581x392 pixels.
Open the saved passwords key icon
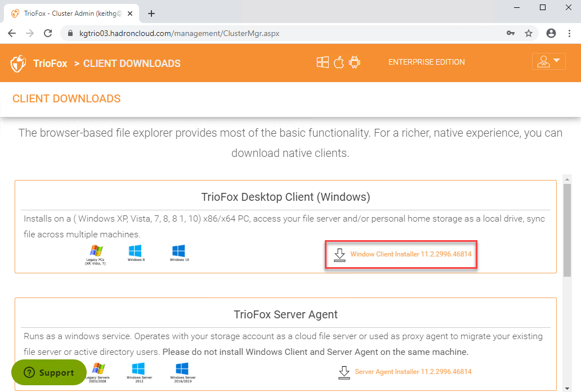(511, 33)
